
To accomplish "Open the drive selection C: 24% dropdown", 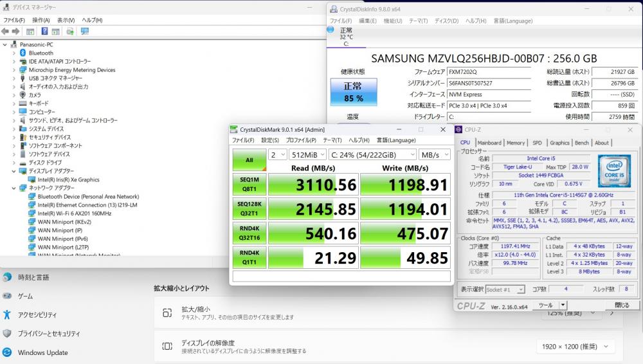I will [372, 155].
